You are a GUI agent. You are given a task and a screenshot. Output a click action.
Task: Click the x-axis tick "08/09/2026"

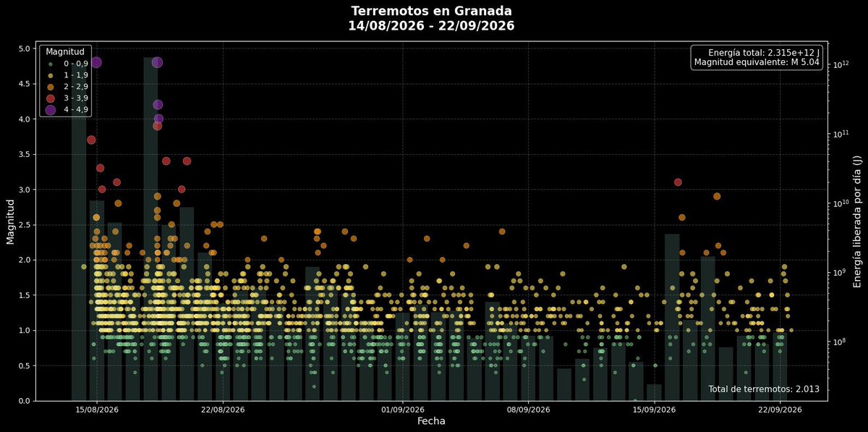point(528,409)
